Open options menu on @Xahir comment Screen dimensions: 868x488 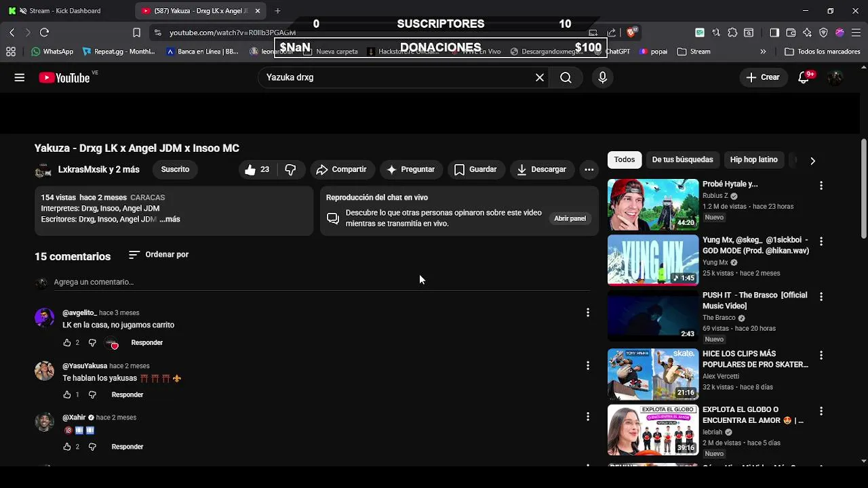tap(588, 417)
